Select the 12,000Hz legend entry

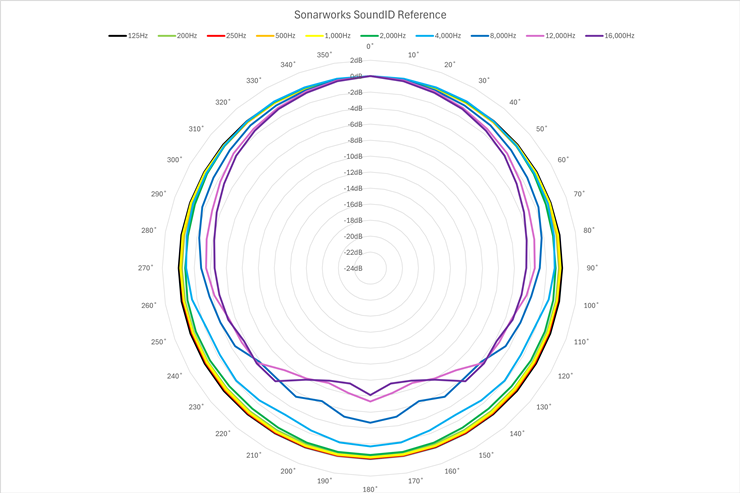[551, 35]
